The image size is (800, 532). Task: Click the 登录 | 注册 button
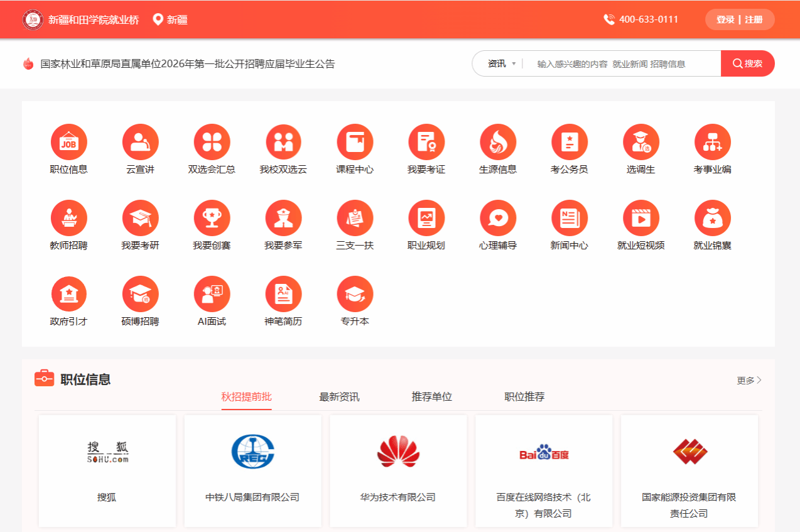pos(740,19)
